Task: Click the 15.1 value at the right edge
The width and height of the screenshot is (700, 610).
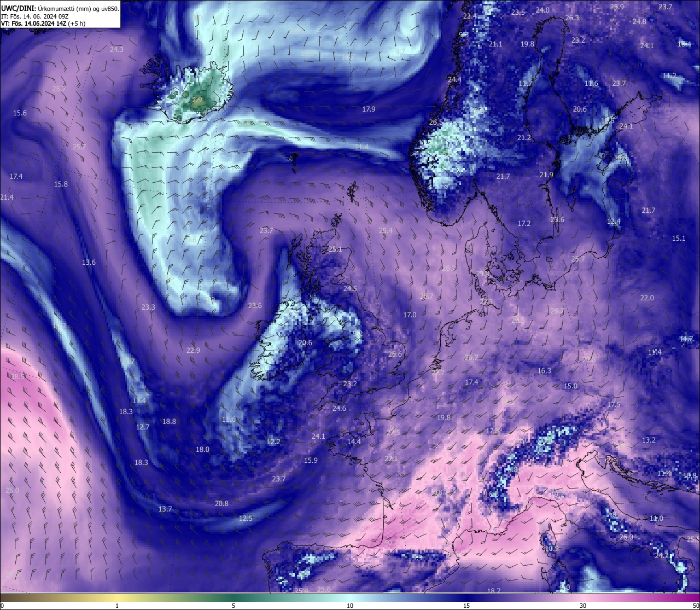Action: (x=679, y=238)
